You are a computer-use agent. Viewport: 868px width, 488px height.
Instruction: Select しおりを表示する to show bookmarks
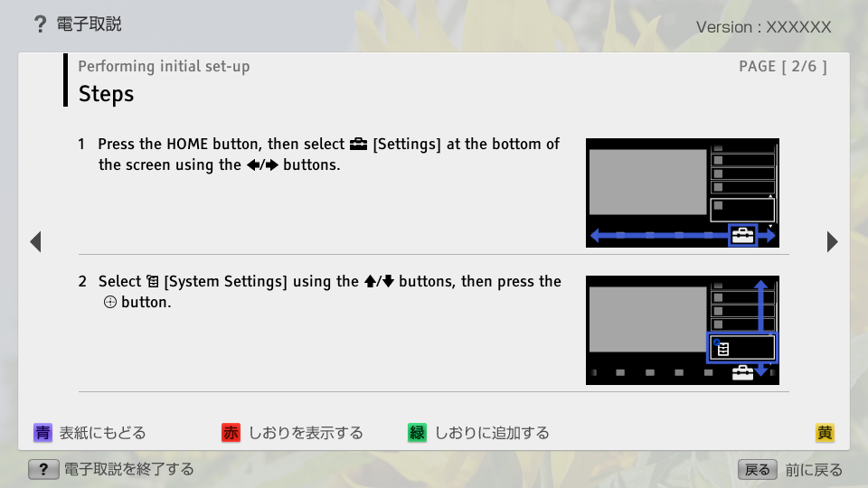(306, 433)
